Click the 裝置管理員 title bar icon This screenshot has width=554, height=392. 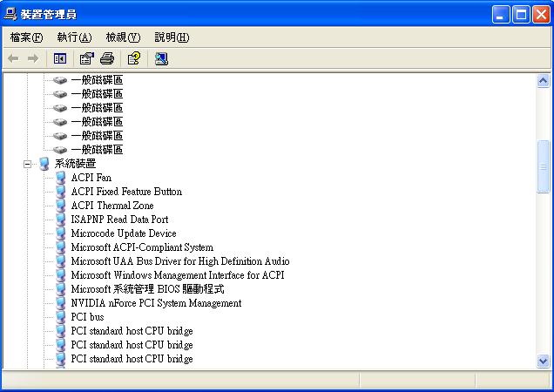click(x=10, y=14)
